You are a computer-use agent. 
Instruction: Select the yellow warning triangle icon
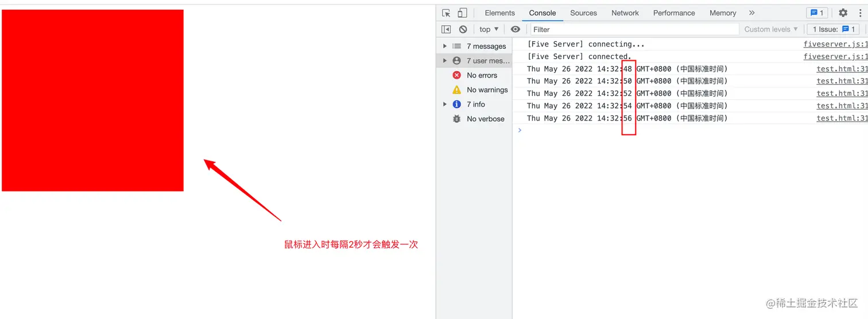coord(456,90)
